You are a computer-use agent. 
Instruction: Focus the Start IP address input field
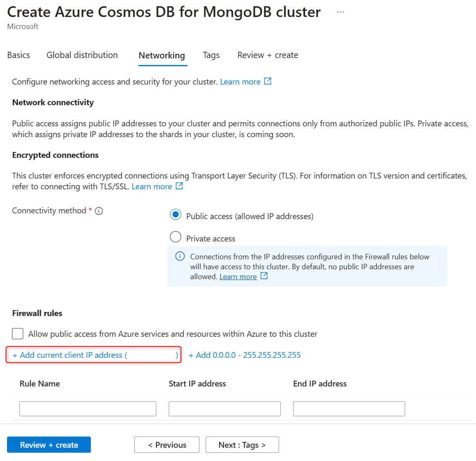click(225, 409)
